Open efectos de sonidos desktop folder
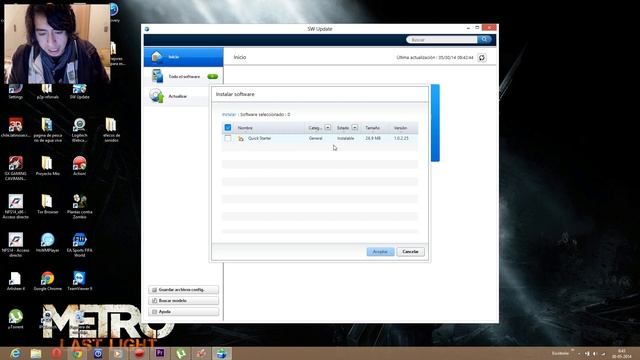Viewport: 640px width, 360px height. (111, 130)
